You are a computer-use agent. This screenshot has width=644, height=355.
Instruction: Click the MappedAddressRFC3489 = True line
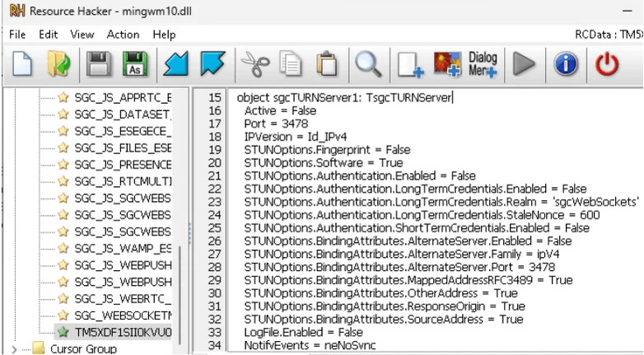pyautogui.click(x=408, y=280)
